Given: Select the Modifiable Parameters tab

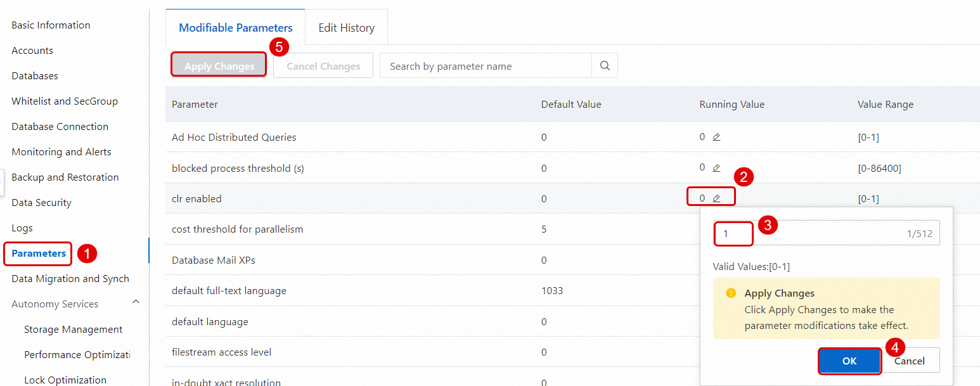Looking at the screenshot, I should pos(235,28).
